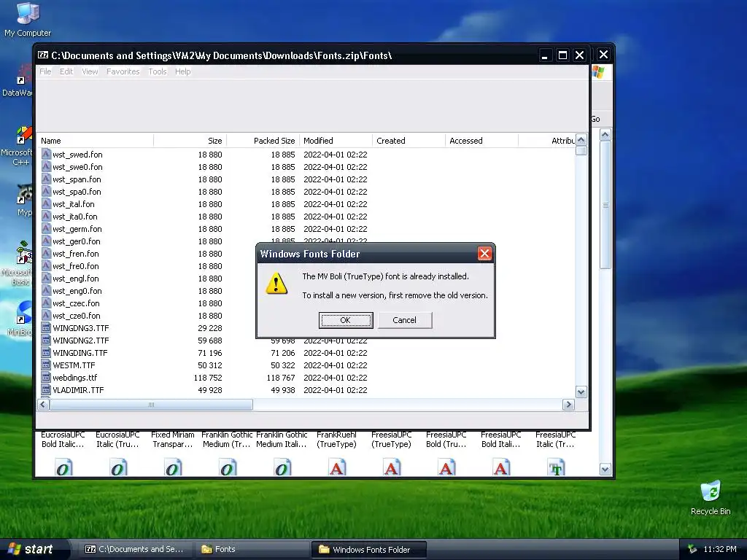Sort file list by Name column
Viewport: 747px width, 560px height.
(x=96, y=141)
